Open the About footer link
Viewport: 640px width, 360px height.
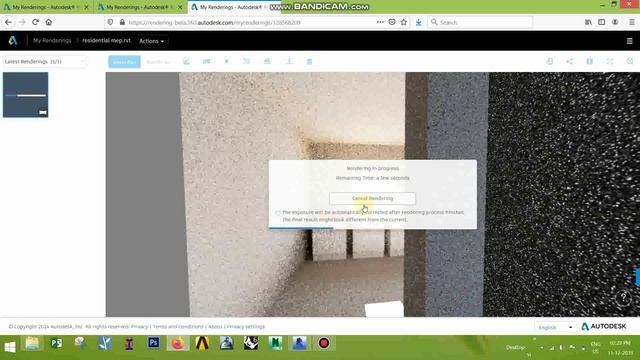tap(215, 327)
